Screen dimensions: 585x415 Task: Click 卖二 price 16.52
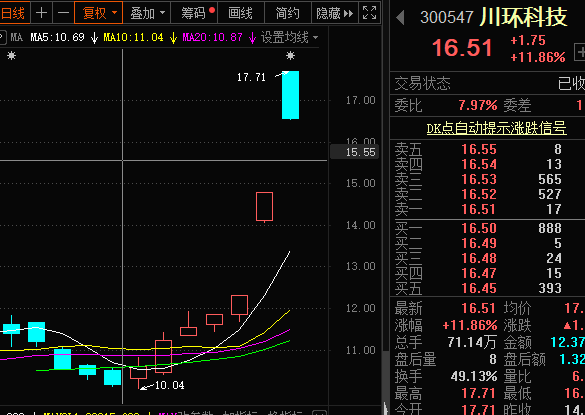(x=479, y=194)
